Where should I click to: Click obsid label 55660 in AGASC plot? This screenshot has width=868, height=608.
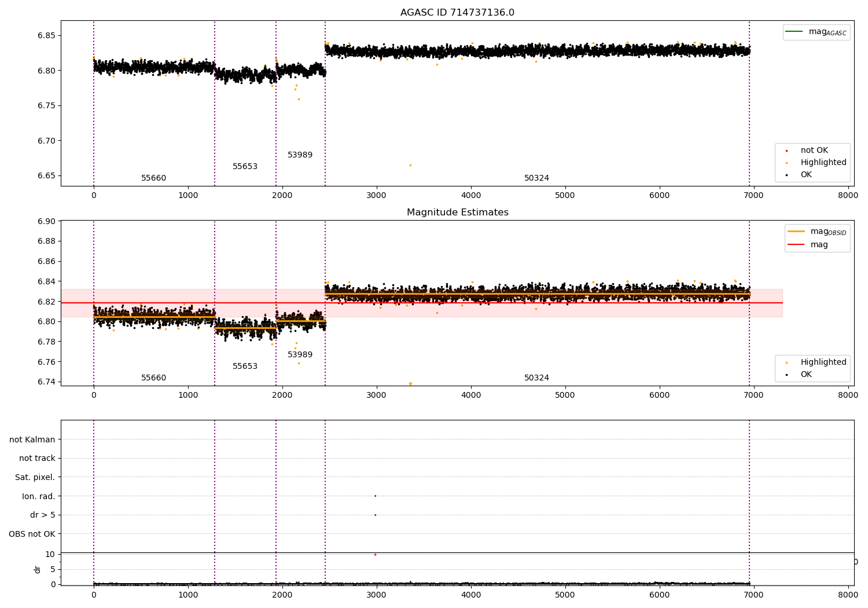pyautogui.click(x=153, y=178)
